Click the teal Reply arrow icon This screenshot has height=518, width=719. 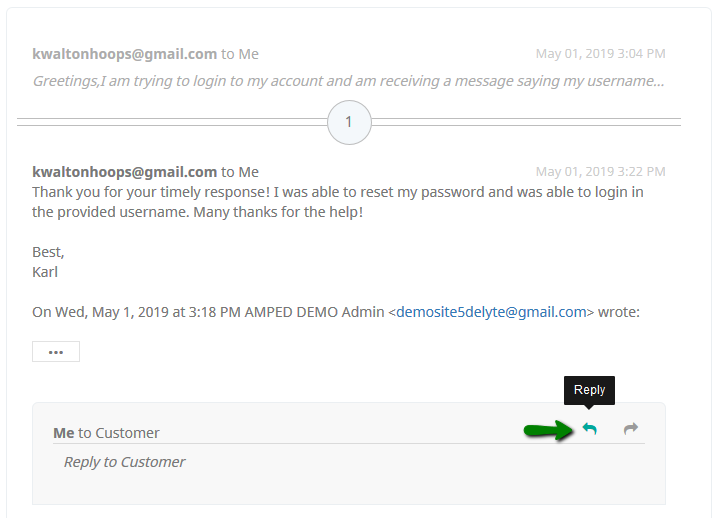590,429
